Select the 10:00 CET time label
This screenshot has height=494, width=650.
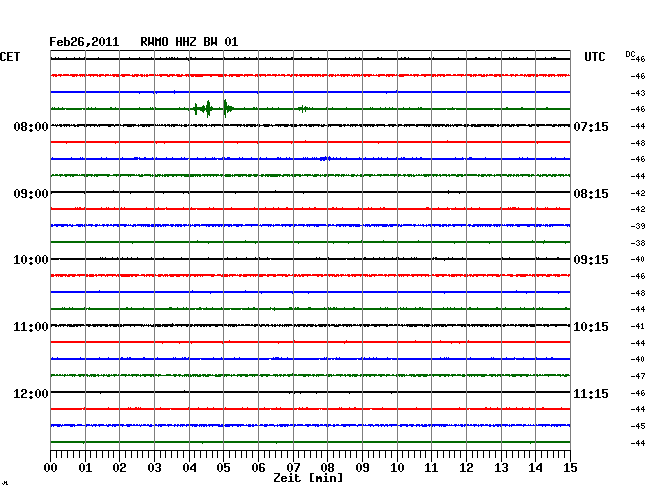(31, 260)
